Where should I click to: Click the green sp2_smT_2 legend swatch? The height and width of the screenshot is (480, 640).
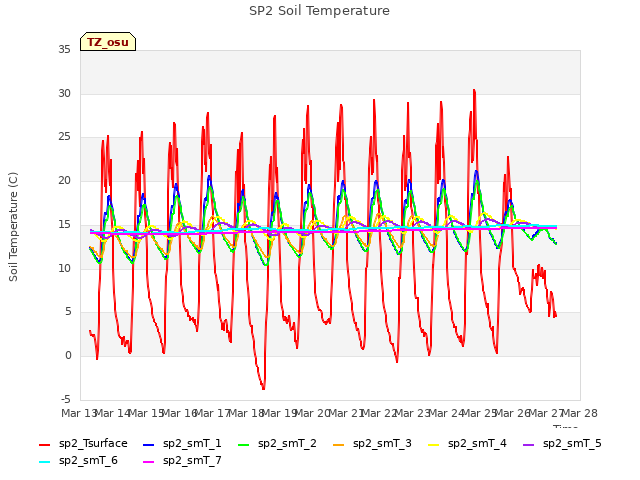click(x=244, y=444)
